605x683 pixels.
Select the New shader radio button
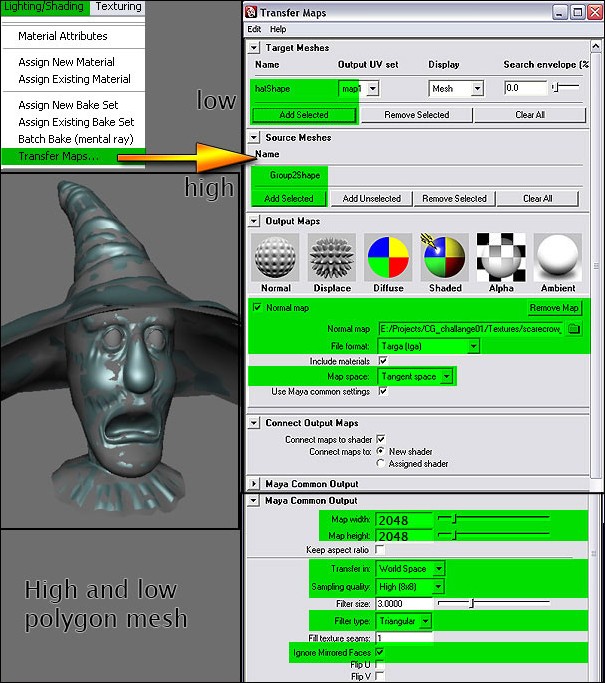click(x=381, y=451)
